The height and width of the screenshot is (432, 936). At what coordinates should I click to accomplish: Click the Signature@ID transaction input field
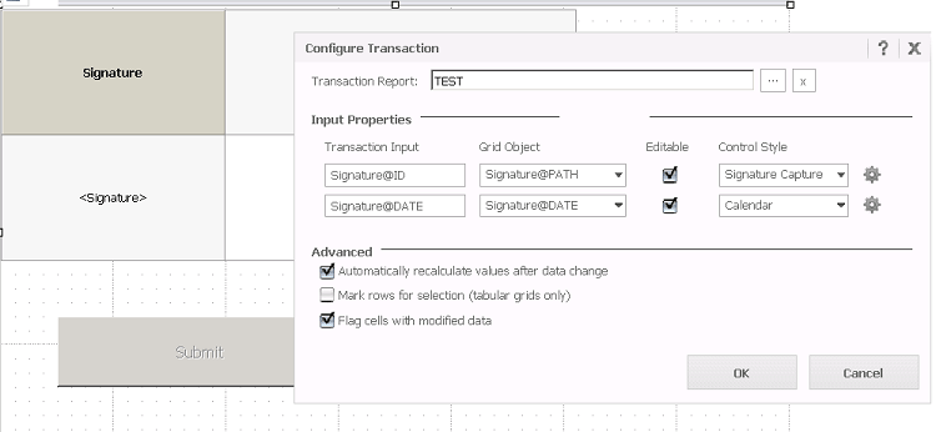(x=395, y=175)
